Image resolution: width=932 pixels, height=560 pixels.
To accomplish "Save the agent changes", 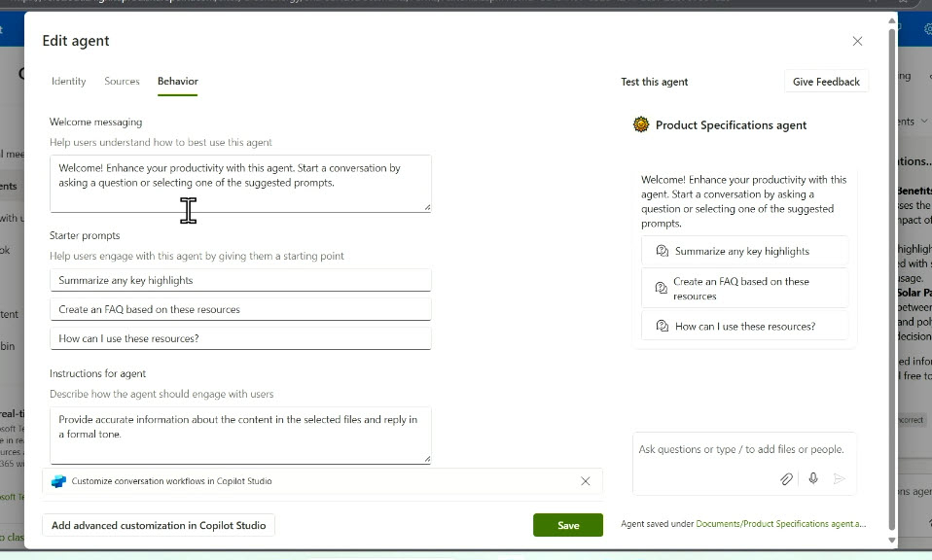I will pos(567,526).
